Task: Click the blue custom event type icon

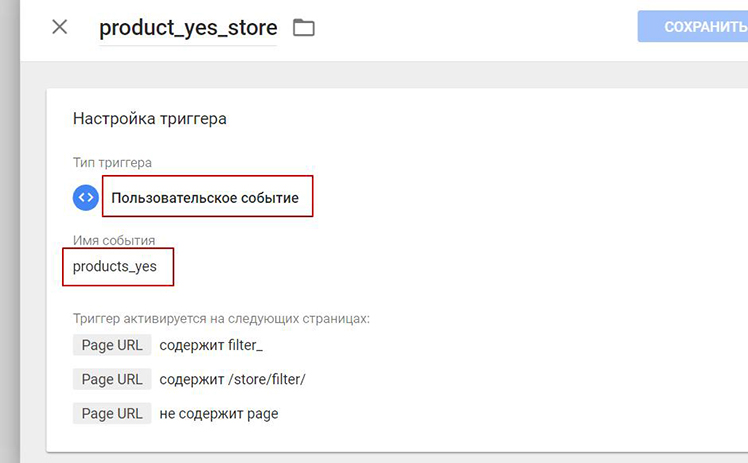Action: tap(86, 197)
